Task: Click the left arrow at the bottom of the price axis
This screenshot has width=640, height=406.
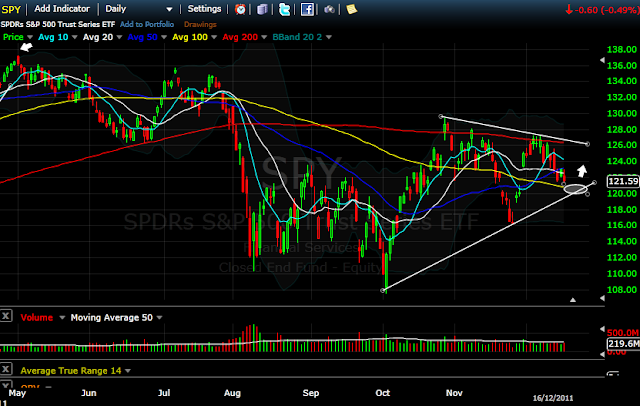Action: click(x=602, y=298)
